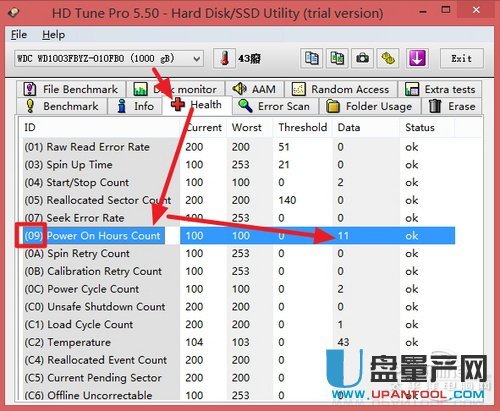Select the Random Access tab
The image size is (500, 411).
341,89
